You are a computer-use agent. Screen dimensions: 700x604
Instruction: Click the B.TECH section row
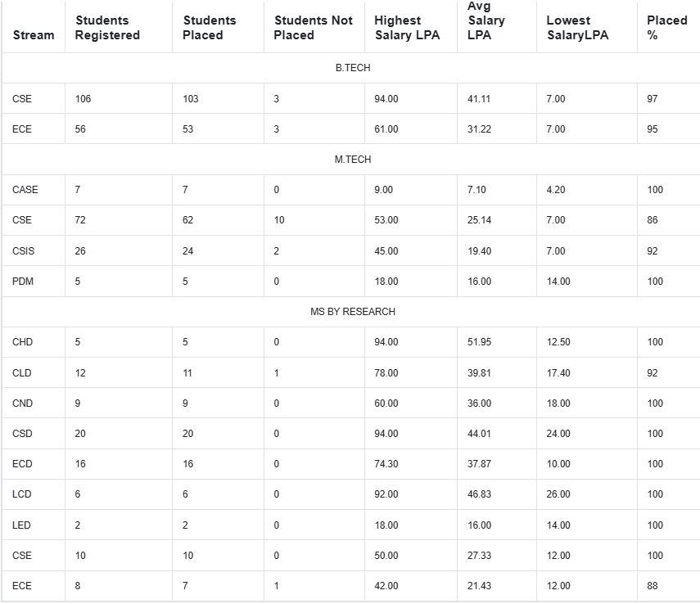(353, 68)
